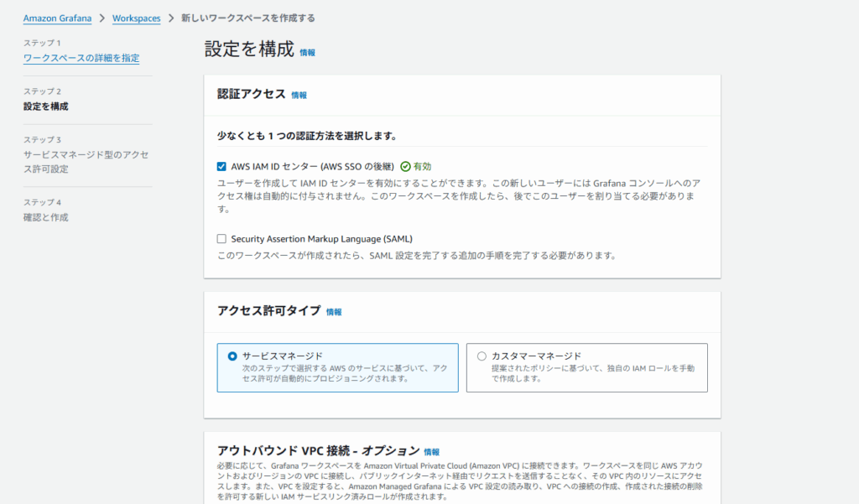Click the アクセス許可タイプ section heading

269,310
